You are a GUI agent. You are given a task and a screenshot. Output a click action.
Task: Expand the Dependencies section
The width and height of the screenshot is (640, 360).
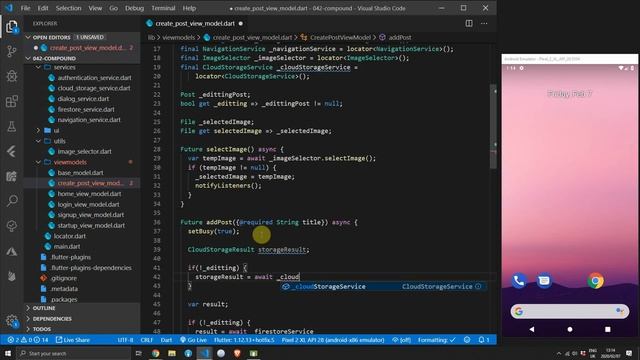click(52, 319)
